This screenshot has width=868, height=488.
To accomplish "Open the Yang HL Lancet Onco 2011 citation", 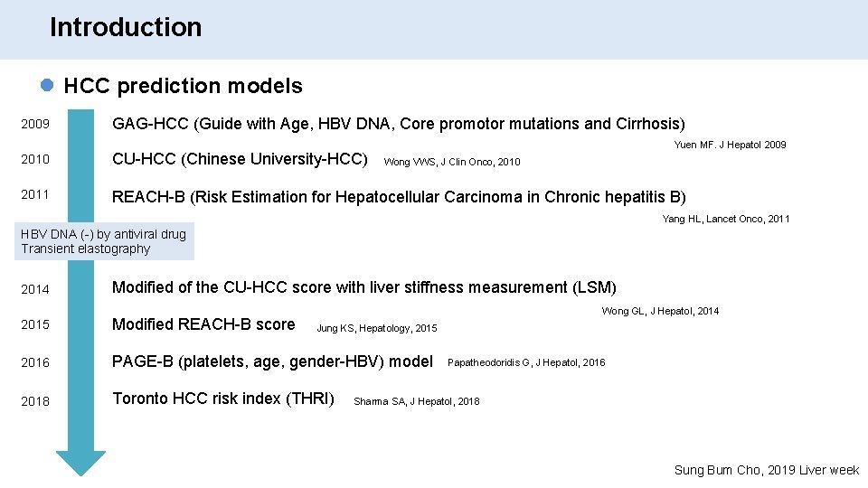I will tap(725, 219).
